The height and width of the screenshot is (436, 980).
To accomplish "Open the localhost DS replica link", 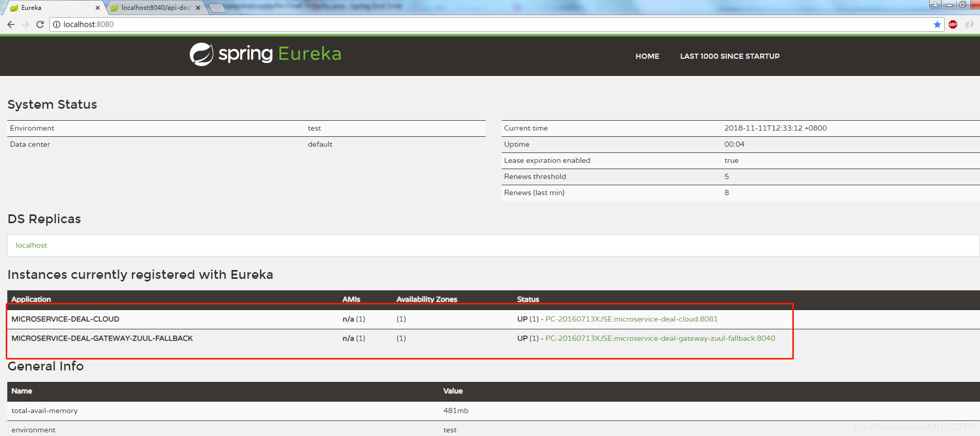I will [31, 245].
